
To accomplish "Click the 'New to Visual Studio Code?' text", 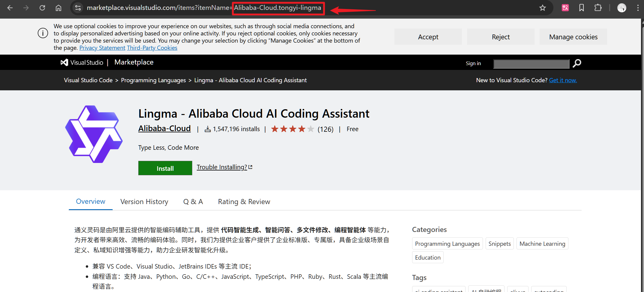I will pyautogui.click(x=512, y=80).
